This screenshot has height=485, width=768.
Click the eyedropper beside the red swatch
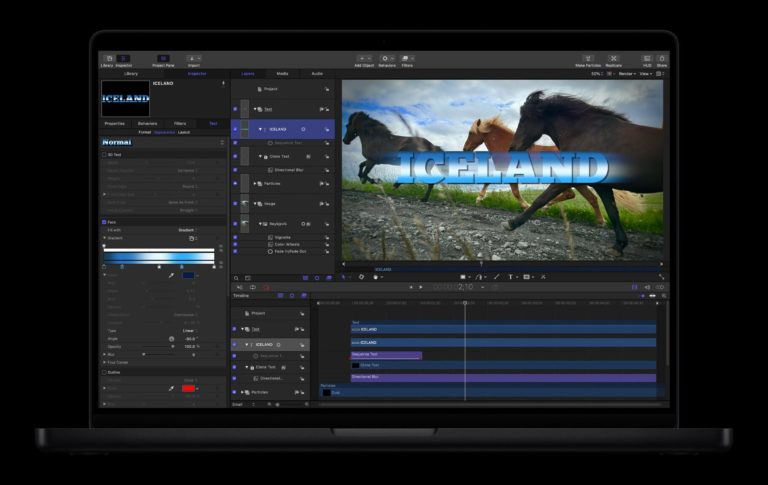click(171, 388)
